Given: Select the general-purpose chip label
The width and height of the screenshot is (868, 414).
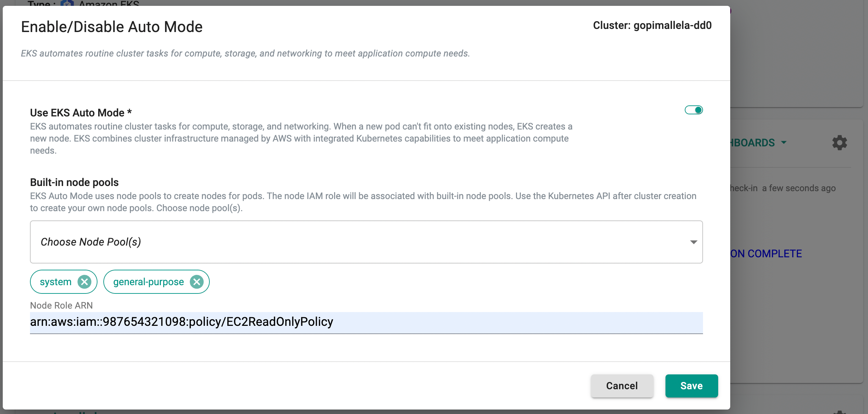Looking at the screenshot, I should click(x=148, y=282).
